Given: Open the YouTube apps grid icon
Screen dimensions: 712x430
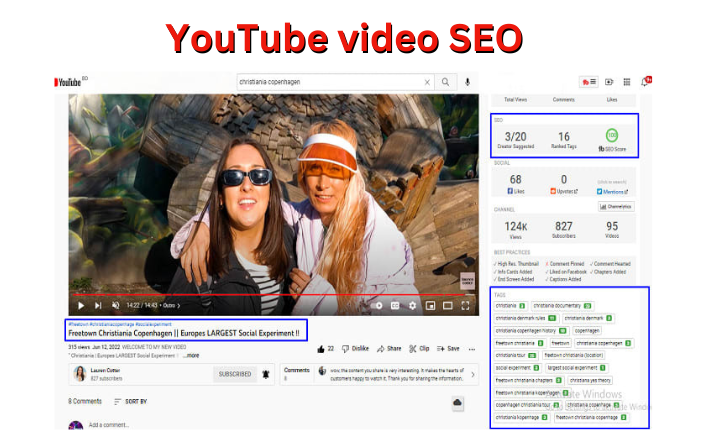Looking at the screenshot, I should click(x=626, y=82).
